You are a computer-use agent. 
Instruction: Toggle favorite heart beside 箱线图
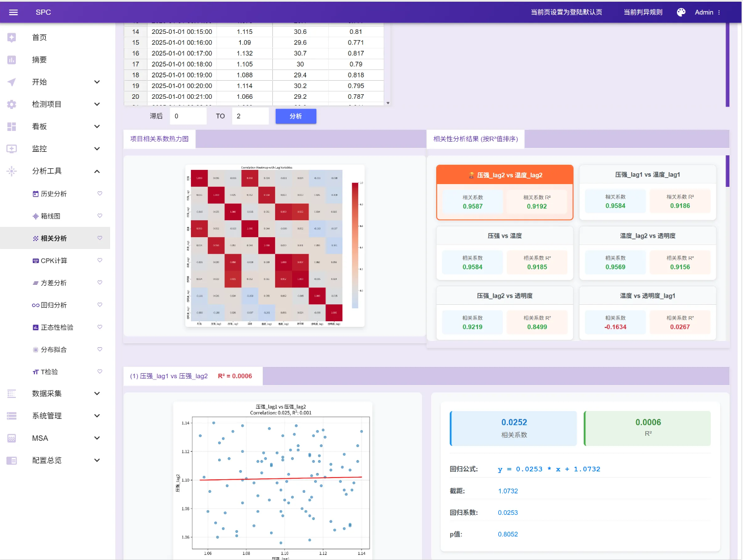[100, 216]
